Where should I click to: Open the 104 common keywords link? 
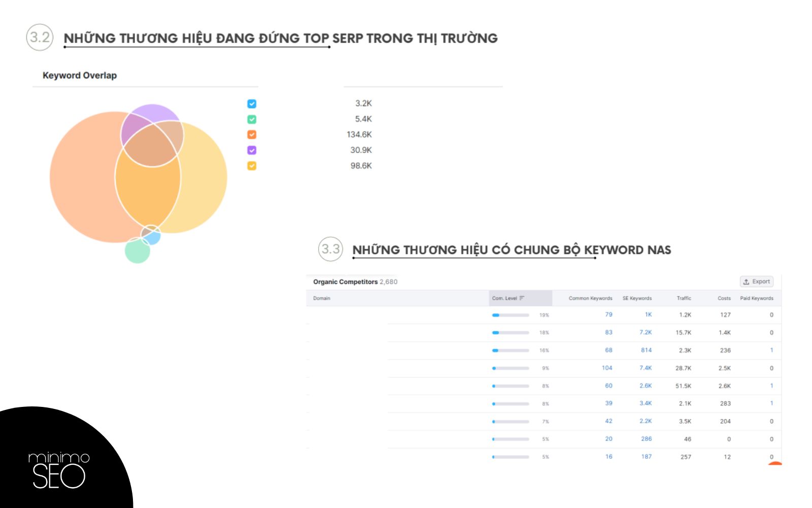(607, 368)
